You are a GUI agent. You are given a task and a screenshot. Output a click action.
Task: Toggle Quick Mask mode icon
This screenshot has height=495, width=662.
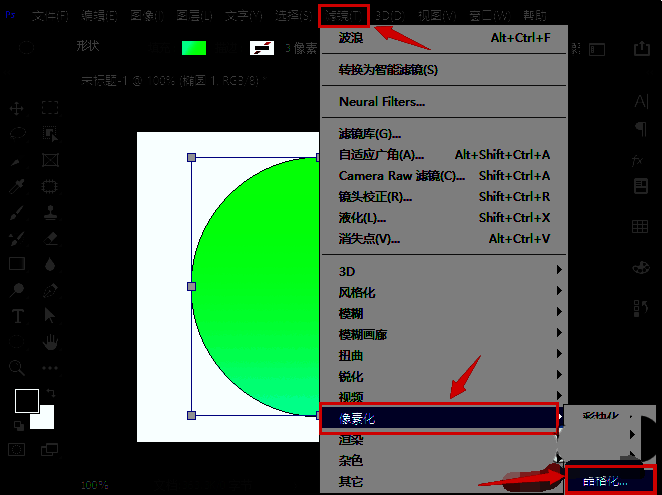[17, 450]
